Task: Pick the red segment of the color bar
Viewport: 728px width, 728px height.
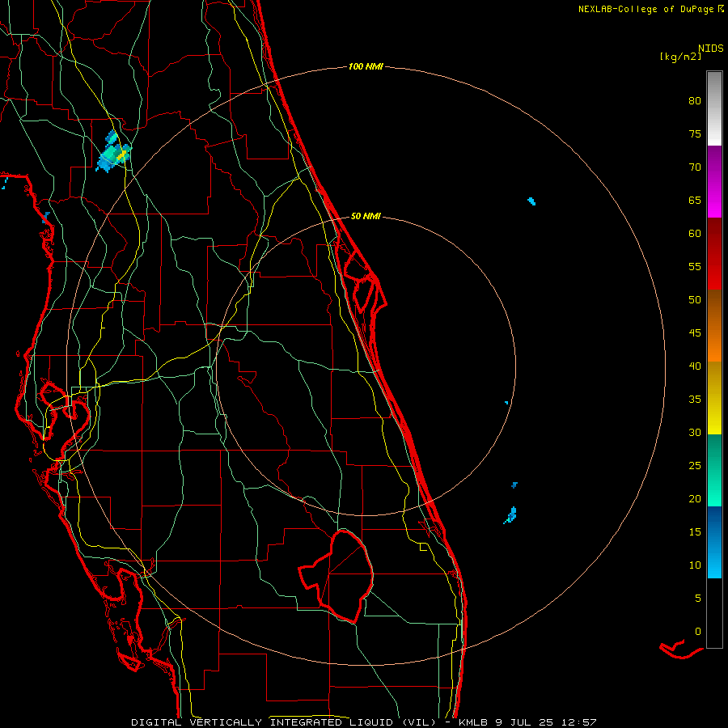Action: pos(714,254)
